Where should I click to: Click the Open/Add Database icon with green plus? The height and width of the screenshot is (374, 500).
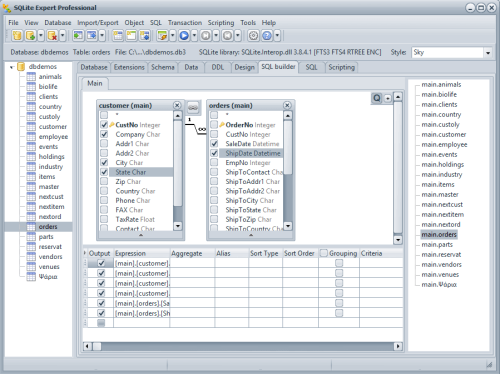31,35
